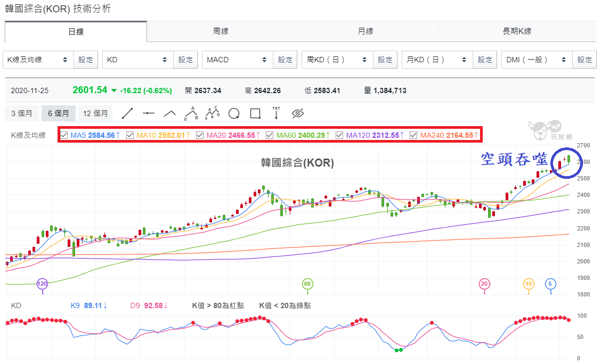This screenshot has width=601, height=364.
Task: Click the K值 < 20為綠點 legend text
Action: 285,305
